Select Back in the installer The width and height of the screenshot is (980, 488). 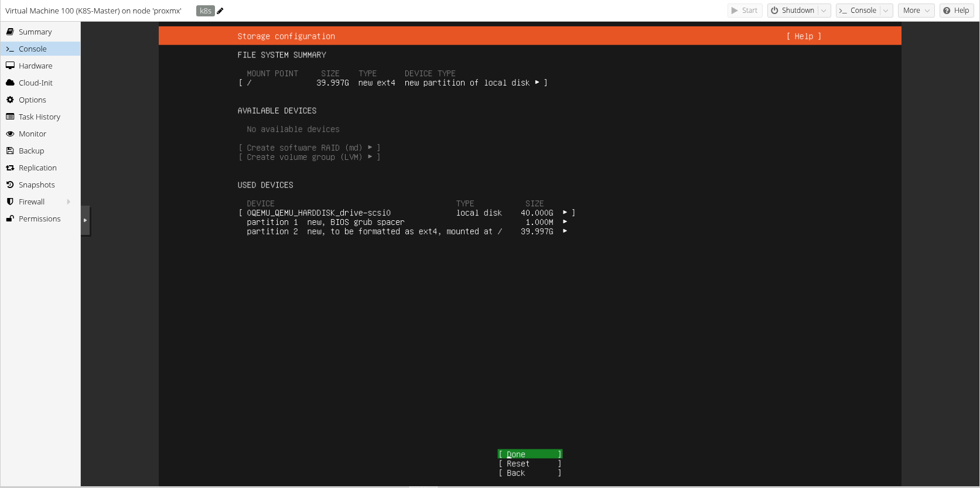[x=530, y=473]
